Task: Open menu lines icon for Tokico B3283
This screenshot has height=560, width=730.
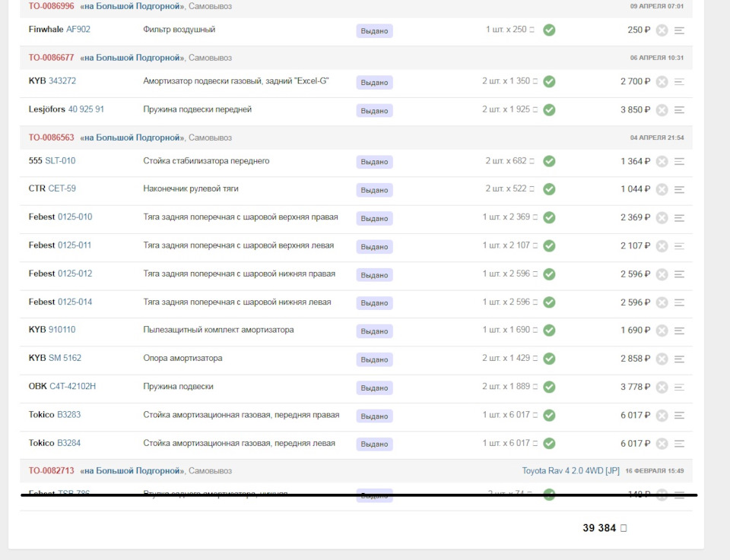Action: pyautogui.click(x=679, y=416)
